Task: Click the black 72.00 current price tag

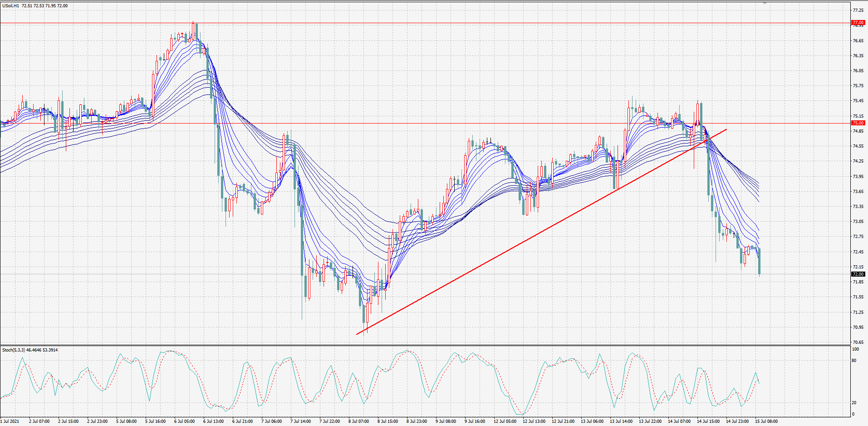Action: tap(858, 274)
